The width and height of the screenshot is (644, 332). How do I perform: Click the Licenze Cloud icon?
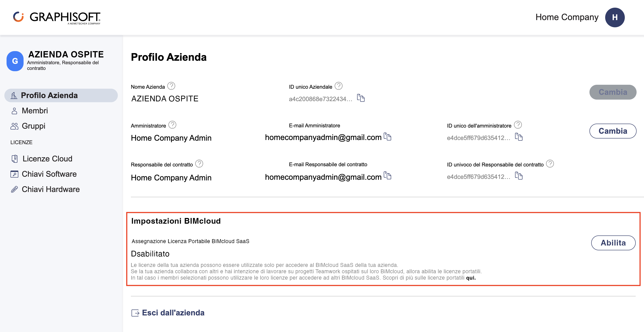(x=14, y=159)
